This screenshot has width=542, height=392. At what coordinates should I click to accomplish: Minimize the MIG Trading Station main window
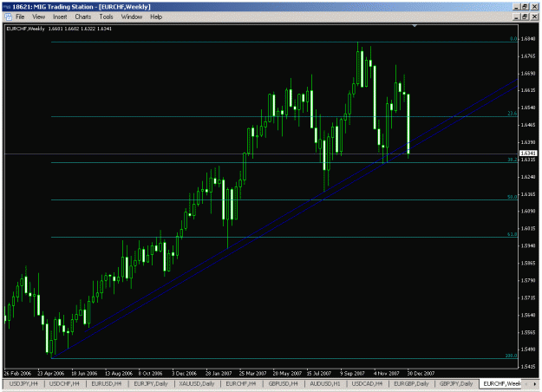coord(517,7)
